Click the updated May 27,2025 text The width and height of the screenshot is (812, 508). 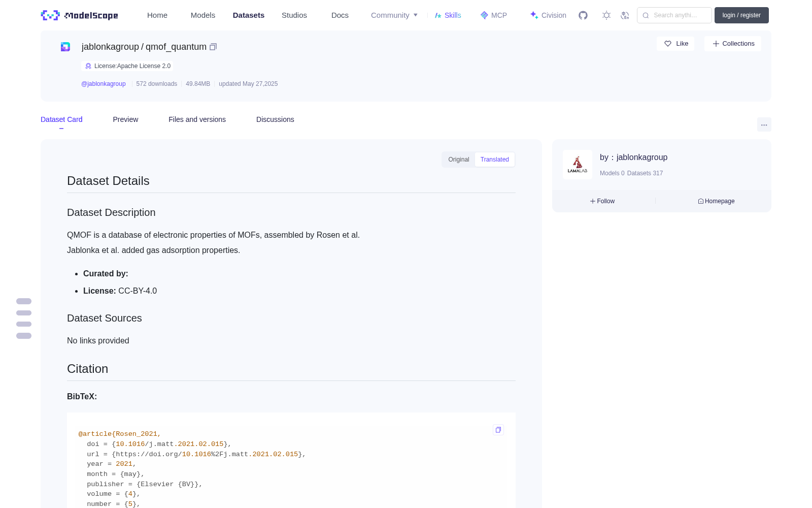click(x=248, y=84)
